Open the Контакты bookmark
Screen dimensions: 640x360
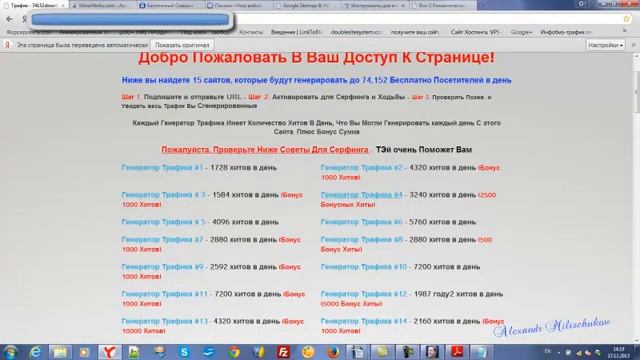point(251,32)
